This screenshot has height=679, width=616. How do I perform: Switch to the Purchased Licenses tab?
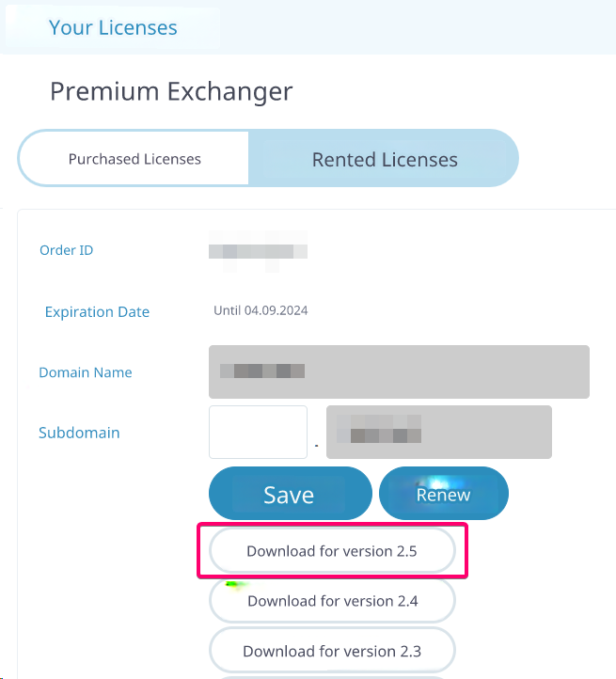(x=134, y=159)
